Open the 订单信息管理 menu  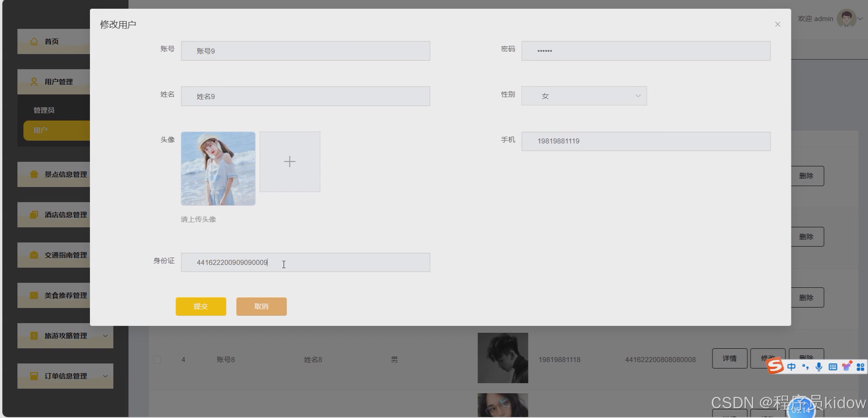click(65, 376)
